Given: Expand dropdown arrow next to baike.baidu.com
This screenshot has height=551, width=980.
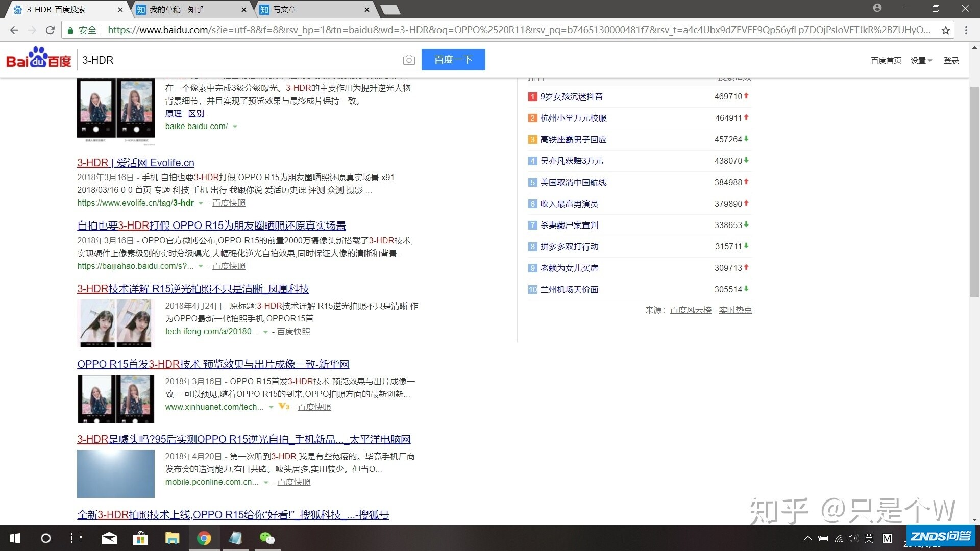Looking at the screenshot, I should (235, 127).
